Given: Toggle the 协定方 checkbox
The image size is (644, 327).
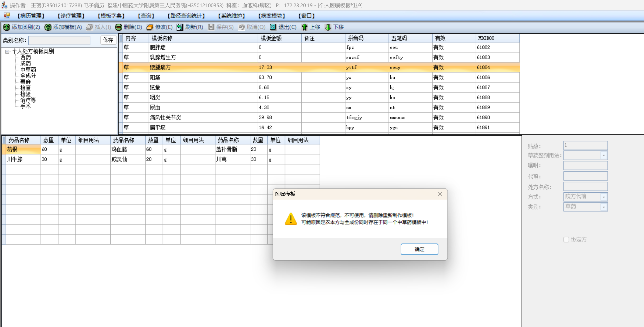Looking at the screenshot, I should click(566, 240).
